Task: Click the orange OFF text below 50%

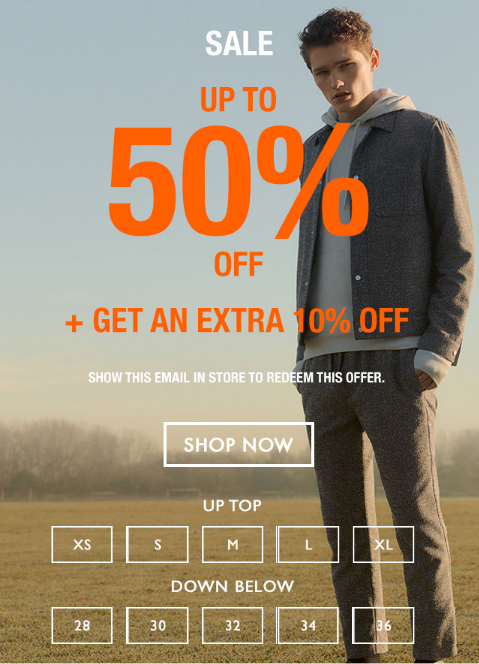Action: tap(238, 264)
